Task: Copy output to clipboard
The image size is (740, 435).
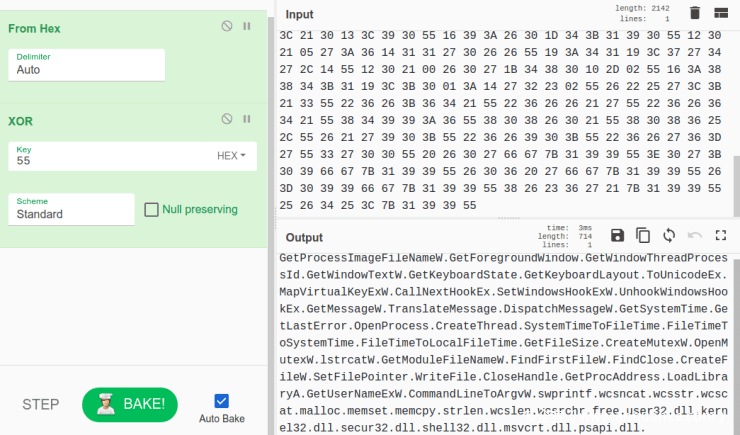Action: (643, 236)
